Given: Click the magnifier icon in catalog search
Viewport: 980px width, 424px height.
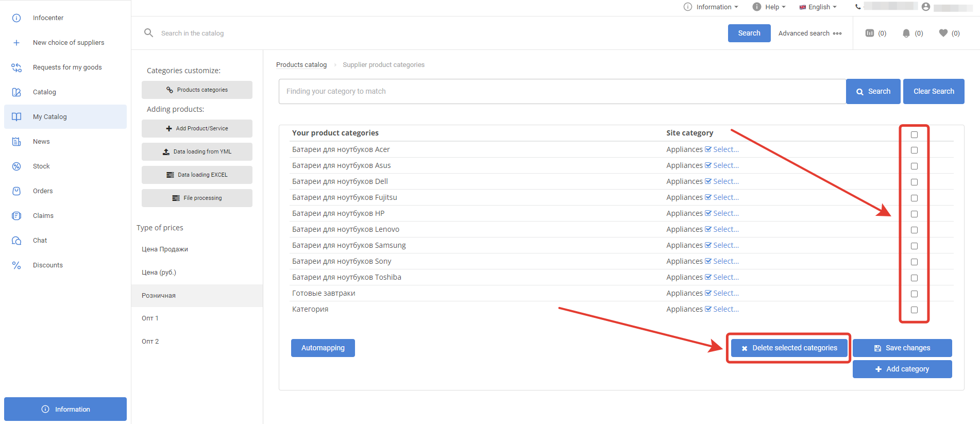Looking at the screenshot, I should 148,33.
